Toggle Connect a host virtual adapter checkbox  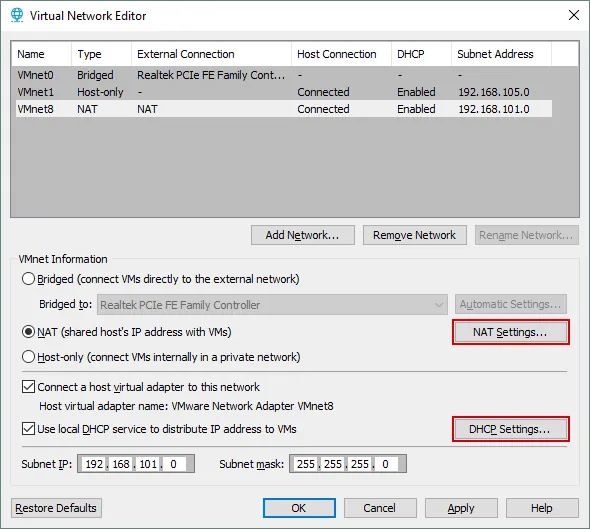(x=28, y=387)
